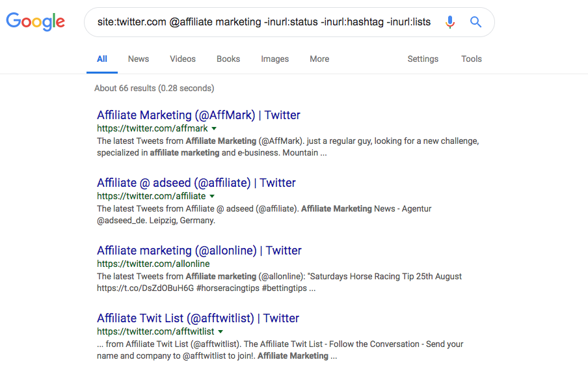Screen dimensions: 588x375
Task: Open search Settings
Action: [423, 59]
